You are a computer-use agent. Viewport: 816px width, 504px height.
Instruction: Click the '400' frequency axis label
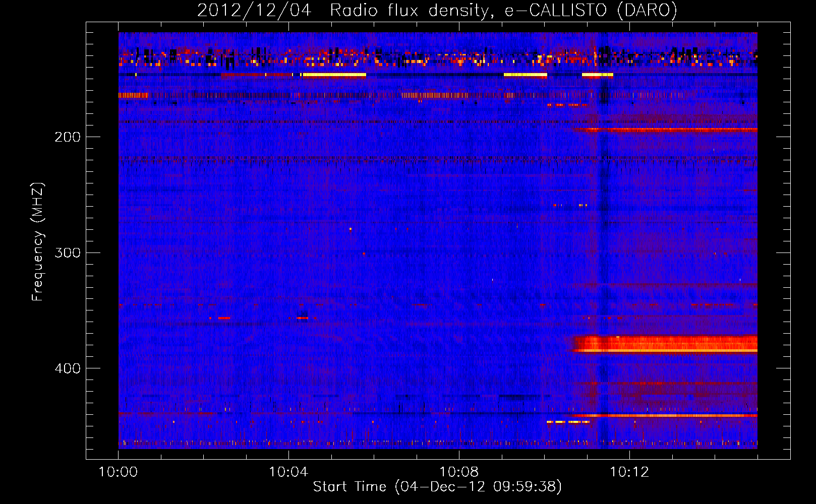click(68, 368)
